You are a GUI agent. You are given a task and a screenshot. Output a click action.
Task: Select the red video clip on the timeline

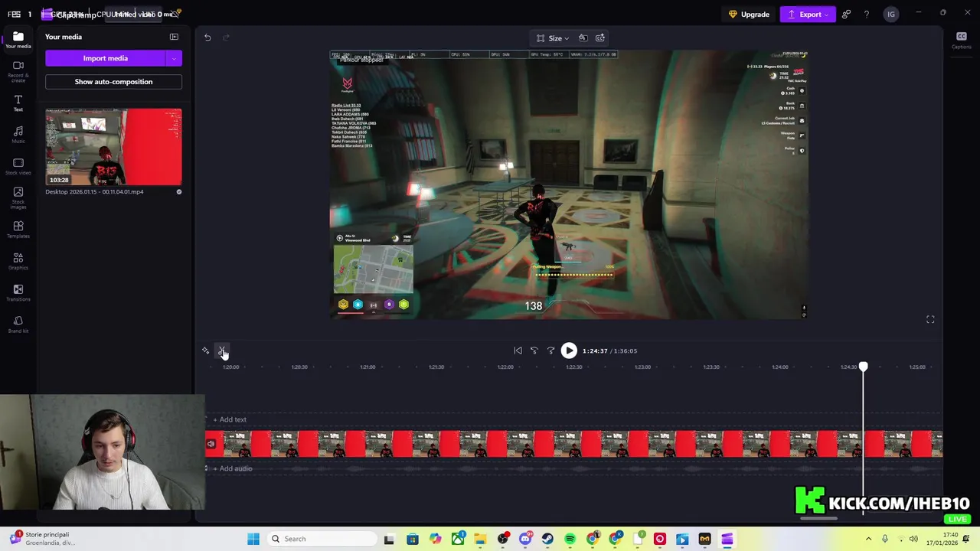point(574,445)
